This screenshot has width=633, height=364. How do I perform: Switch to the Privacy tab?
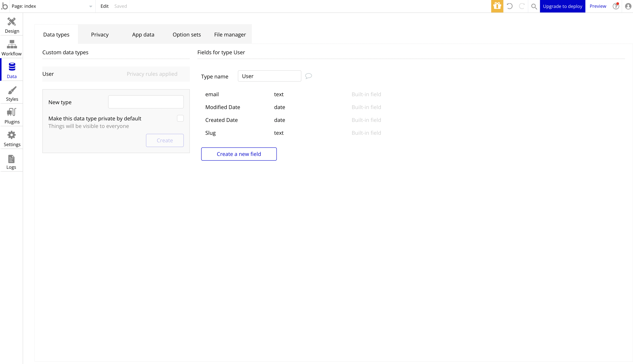point(99,35)
